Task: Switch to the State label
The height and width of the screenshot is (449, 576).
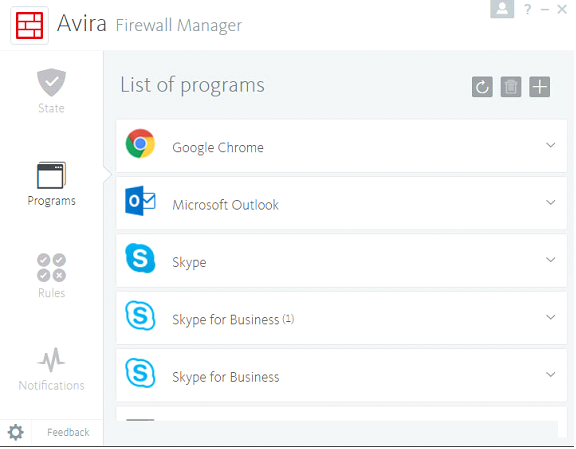Action: (x=51, y=108)
